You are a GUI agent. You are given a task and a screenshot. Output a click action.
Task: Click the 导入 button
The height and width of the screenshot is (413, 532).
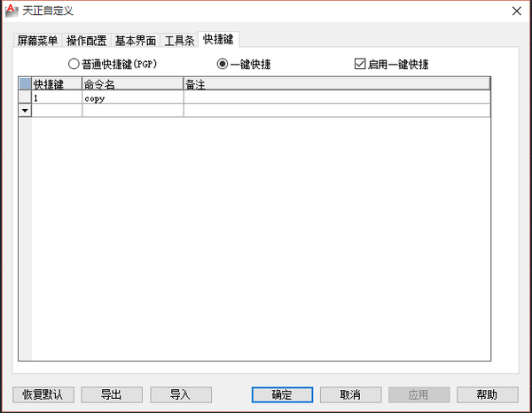pos(181,394)
